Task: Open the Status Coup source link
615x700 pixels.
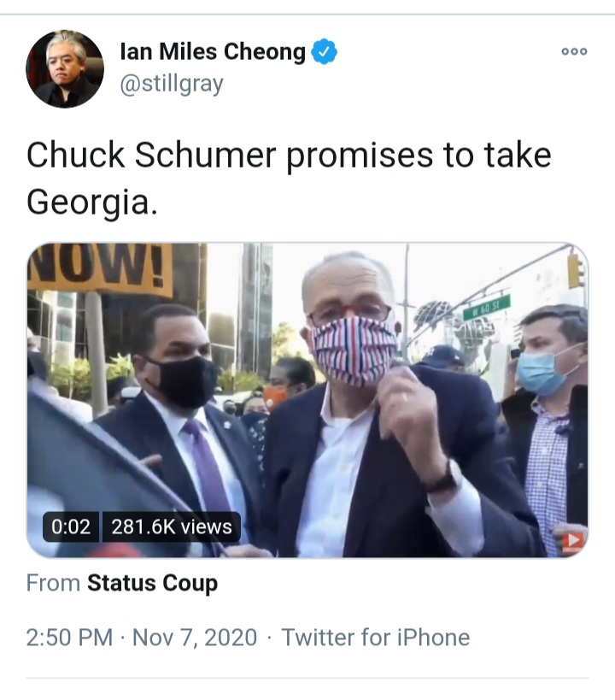Action: tap(152, 583)
